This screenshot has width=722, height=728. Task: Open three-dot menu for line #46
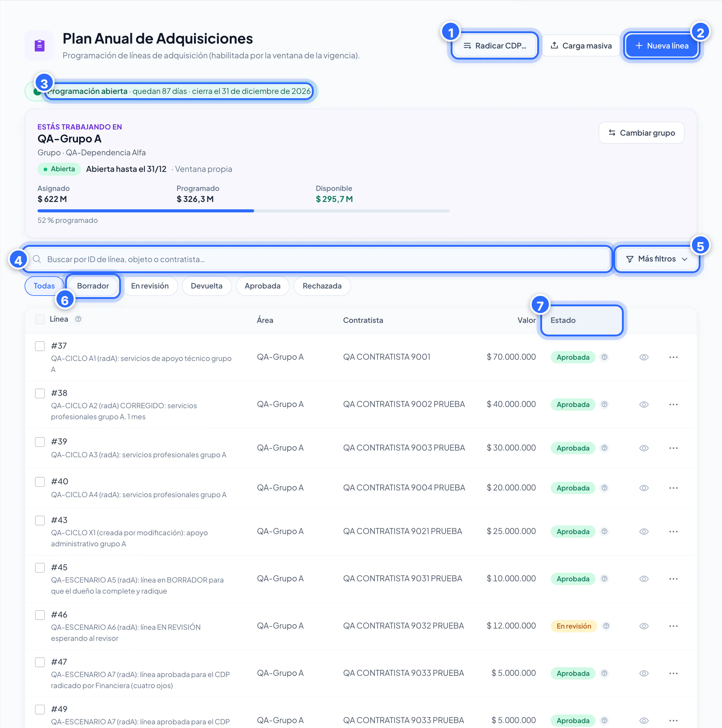[673, 626]
